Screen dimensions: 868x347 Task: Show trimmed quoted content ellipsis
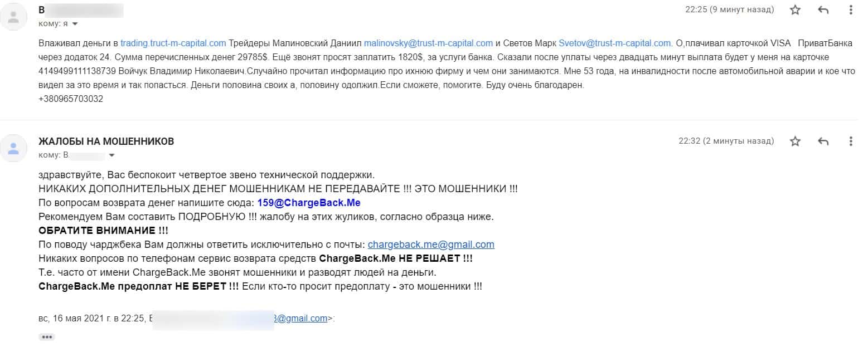[47, 336]
